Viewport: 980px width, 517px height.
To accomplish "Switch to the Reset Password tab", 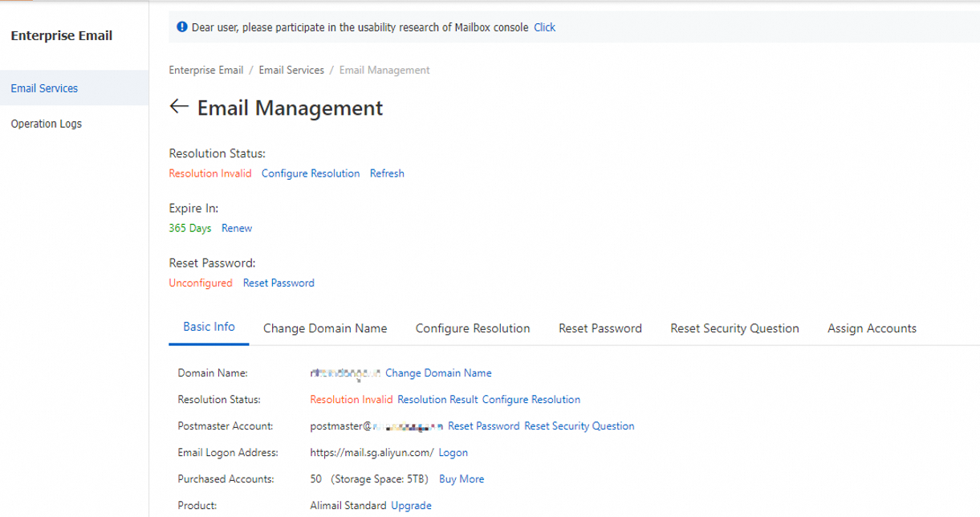I will [x=600, y=328].
